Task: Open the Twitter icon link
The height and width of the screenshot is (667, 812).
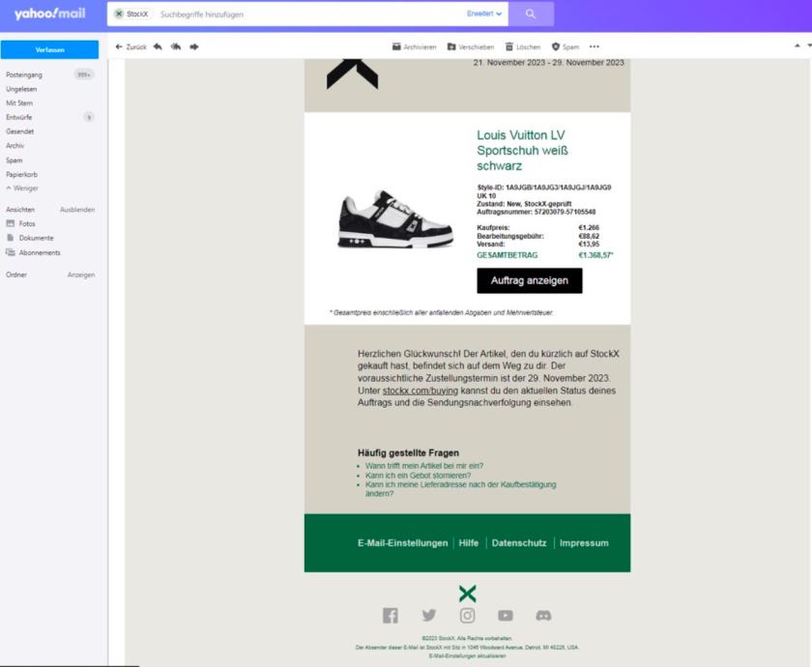Action: point(429,615)
